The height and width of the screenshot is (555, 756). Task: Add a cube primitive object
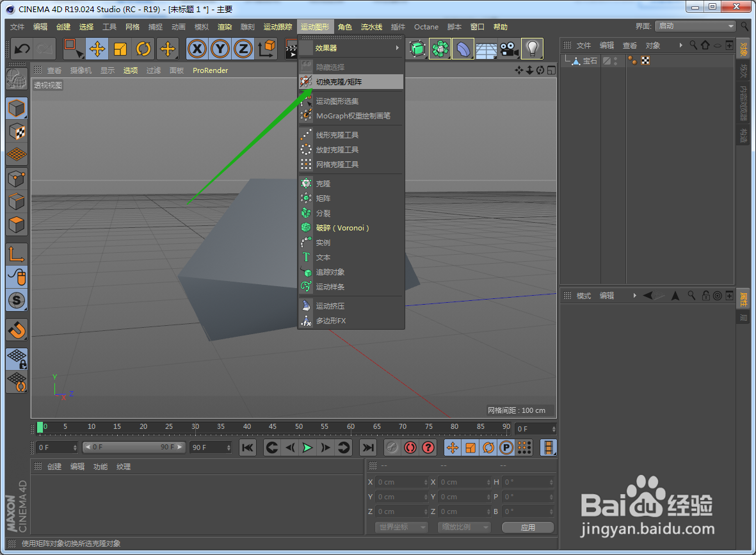(x=417, y=49)
